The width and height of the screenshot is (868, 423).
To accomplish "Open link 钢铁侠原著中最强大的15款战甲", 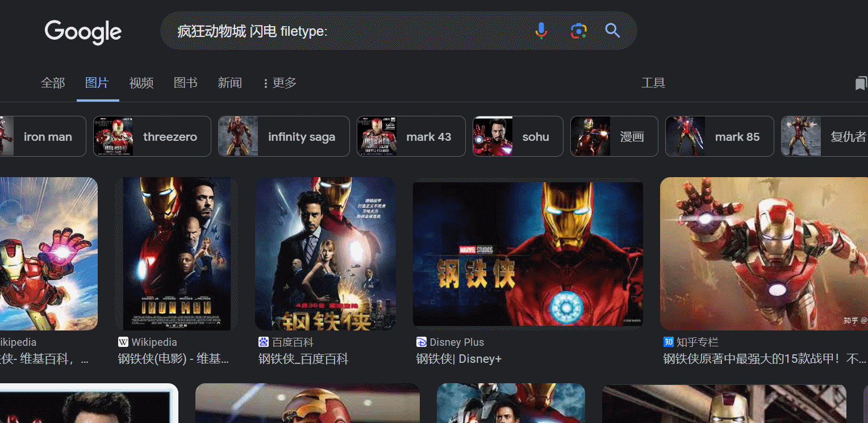I will coord(765,359).
